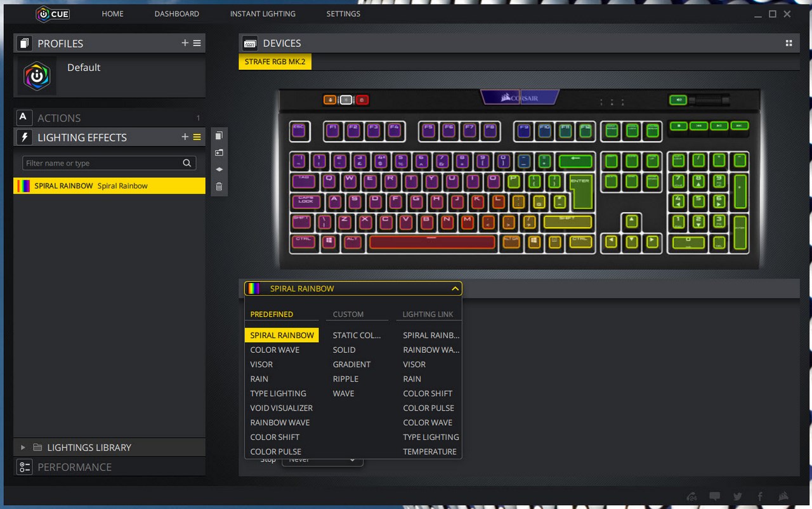Choose Type Lighting under Predefined
The width and height of the screenshot is (812, 509).
[x=278, y=393]
